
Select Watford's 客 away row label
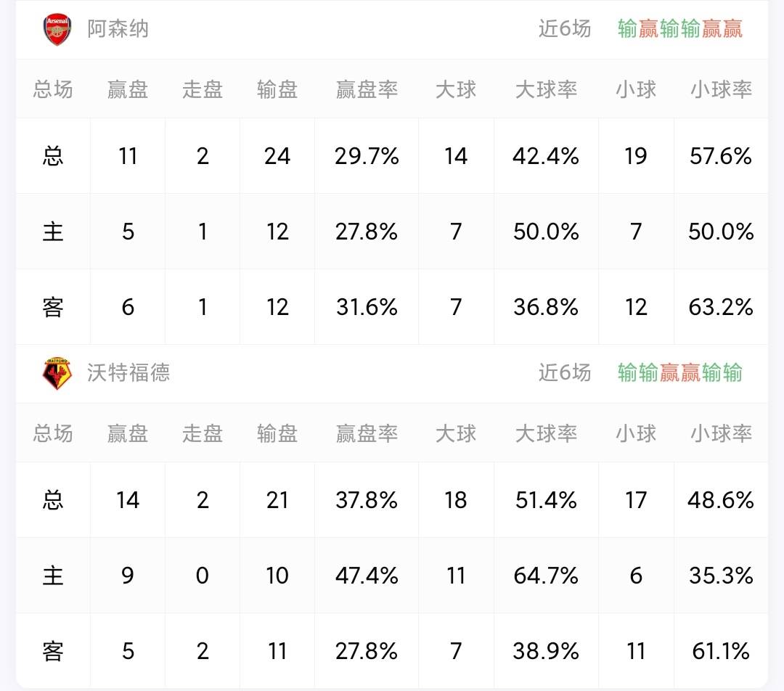click(x=53, y=651)
